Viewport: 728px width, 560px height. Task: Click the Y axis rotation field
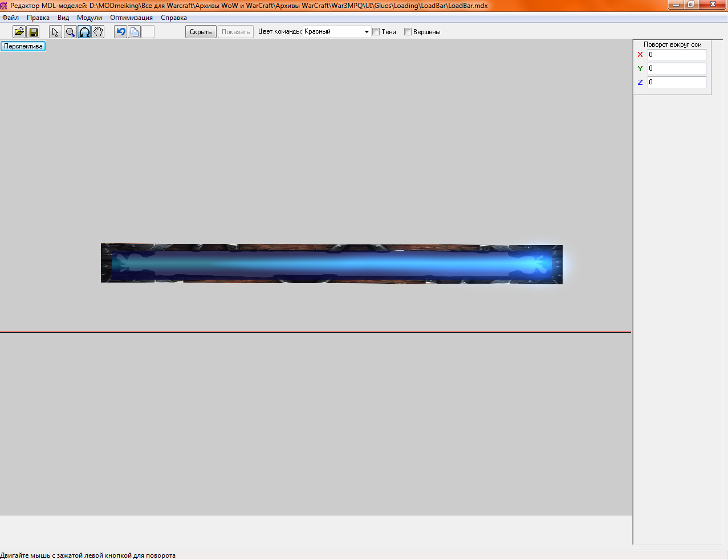(x=677, y=68)
